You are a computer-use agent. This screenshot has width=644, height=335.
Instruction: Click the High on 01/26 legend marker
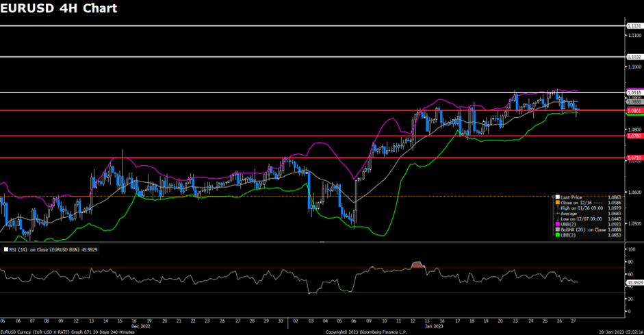[556, 208]
